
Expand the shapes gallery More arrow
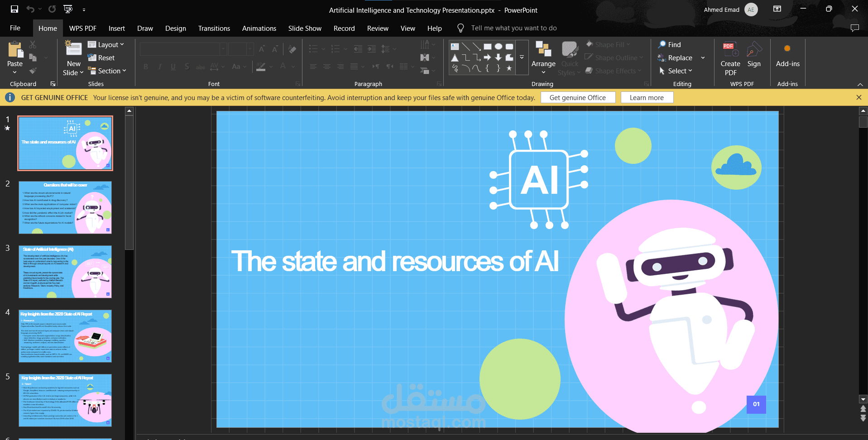tap(522, 57)
